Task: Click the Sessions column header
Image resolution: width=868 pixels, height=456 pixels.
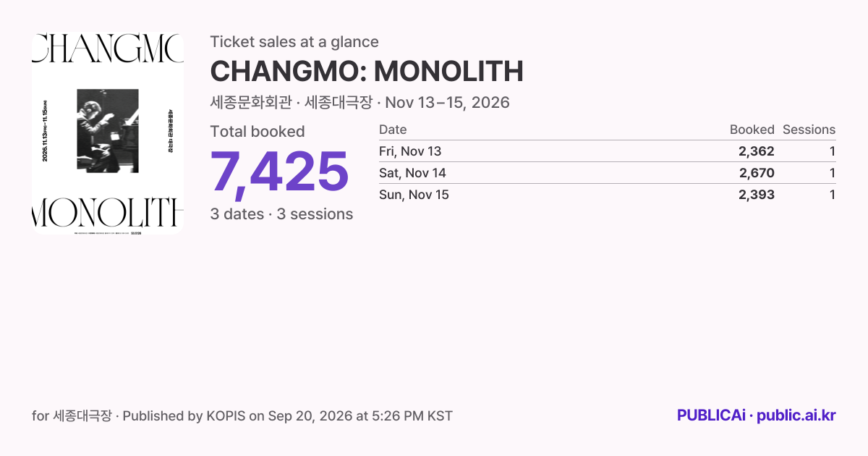Action: pyautogui.click(x=809, y=130)
